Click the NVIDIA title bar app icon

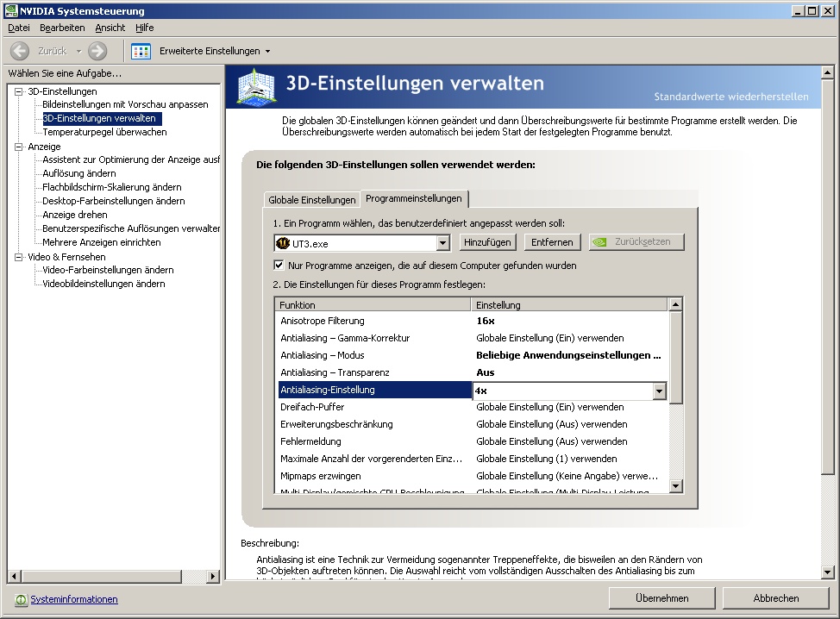pyautogui.click(x=10, y=10)
